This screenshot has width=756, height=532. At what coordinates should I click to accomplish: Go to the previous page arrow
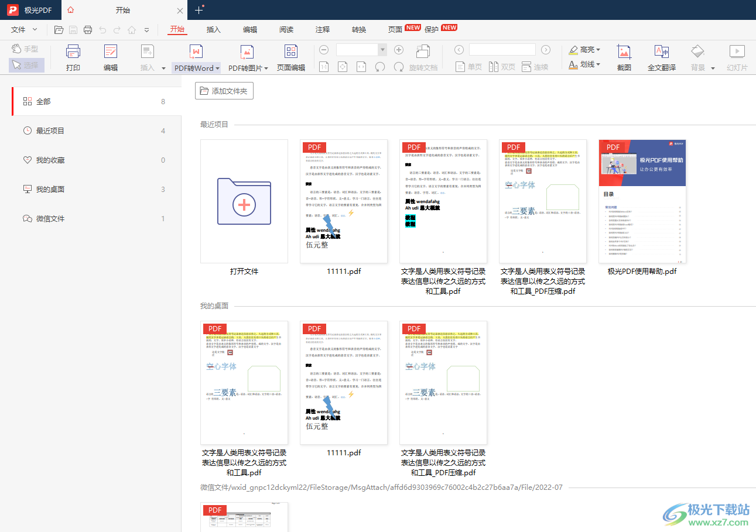point(459,50)
